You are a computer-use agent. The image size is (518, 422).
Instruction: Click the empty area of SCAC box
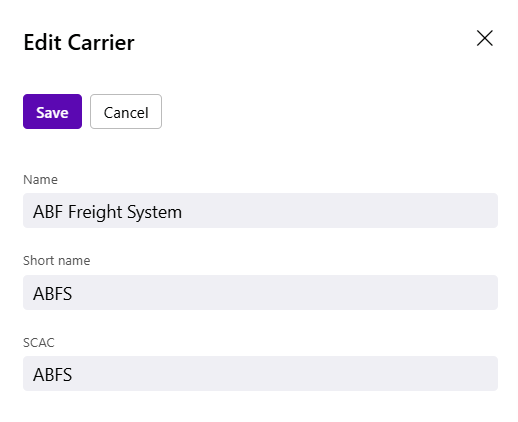(283, 373)
